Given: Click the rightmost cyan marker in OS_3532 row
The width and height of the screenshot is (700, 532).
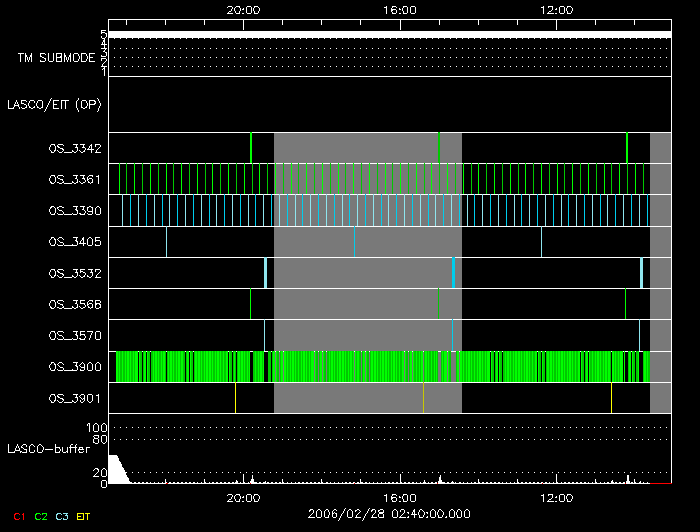Looking at the screenshot, I should click(x=641, y=273).
